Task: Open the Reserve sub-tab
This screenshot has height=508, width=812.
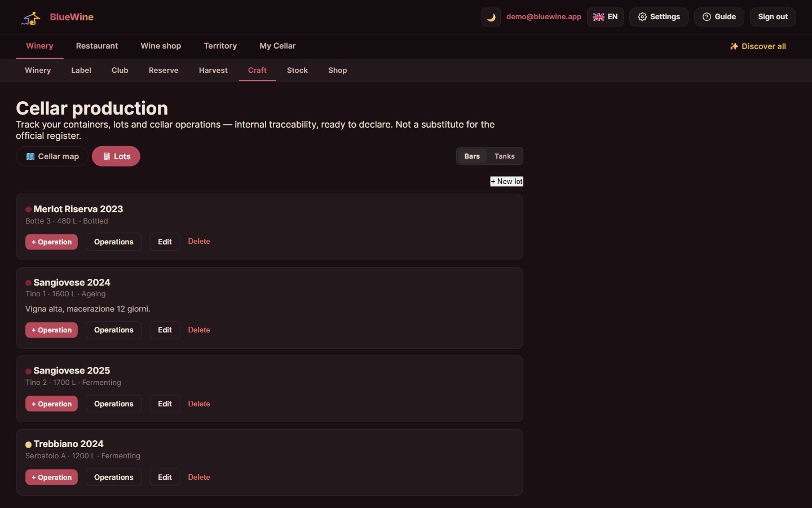Action: [164, 70]
